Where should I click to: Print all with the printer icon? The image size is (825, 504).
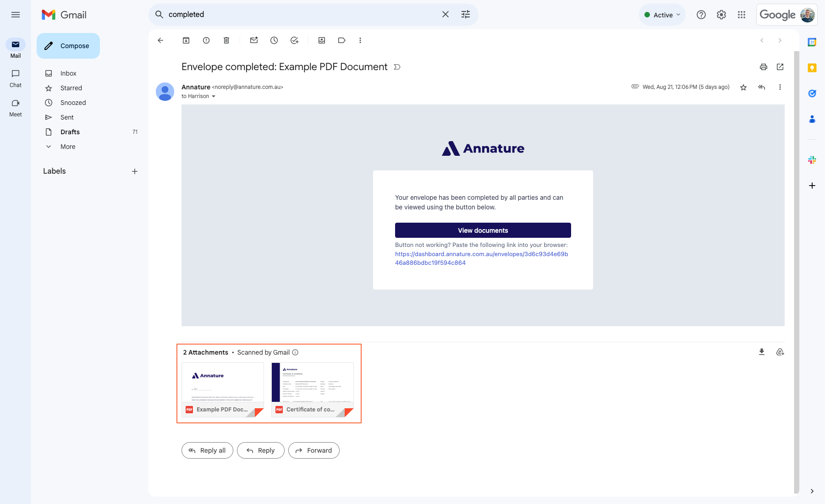(764, 67)
